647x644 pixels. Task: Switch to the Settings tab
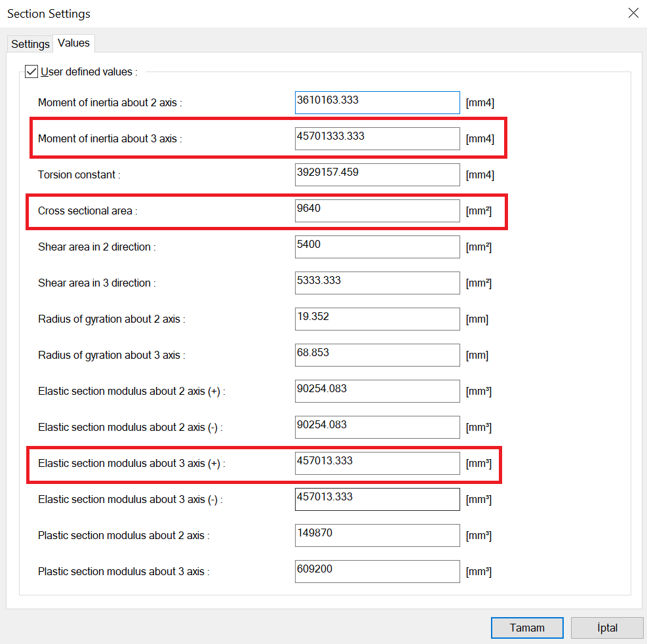click(x=30, y=44)
